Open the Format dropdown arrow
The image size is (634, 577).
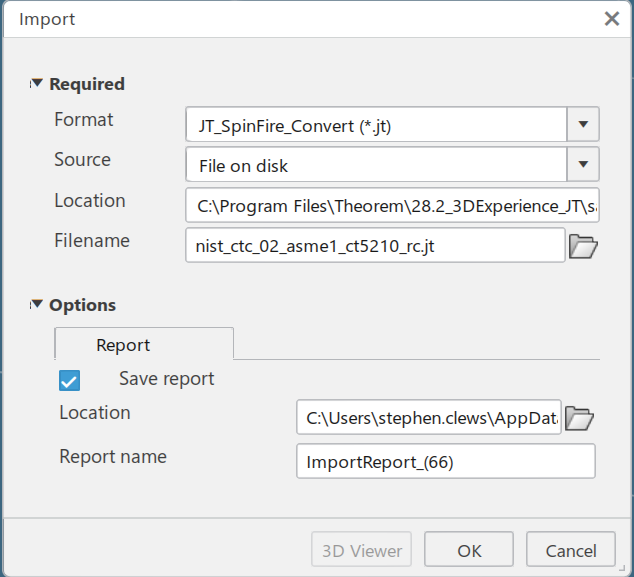(x=583, y=124)
